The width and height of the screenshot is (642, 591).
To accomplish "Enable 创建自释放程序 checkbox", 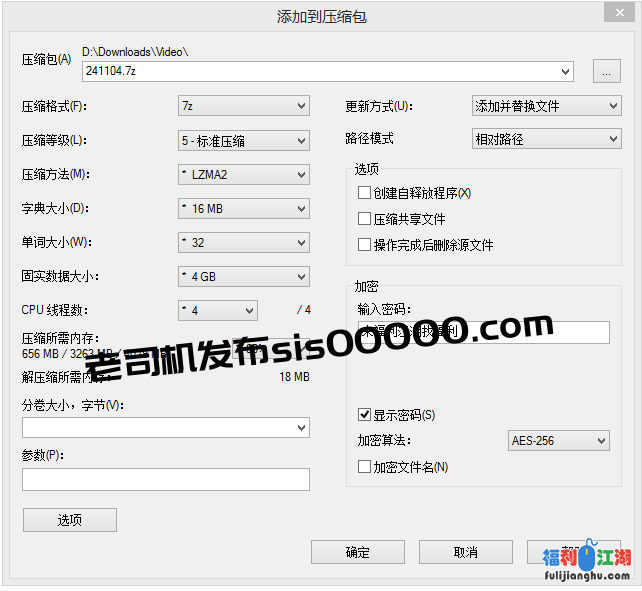I will [x=365, y=193].
